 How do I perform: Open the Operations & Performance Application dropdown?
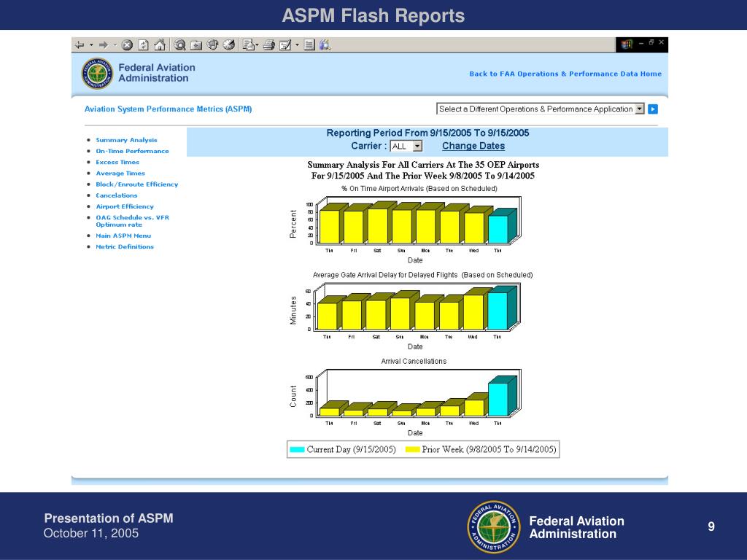541,109
